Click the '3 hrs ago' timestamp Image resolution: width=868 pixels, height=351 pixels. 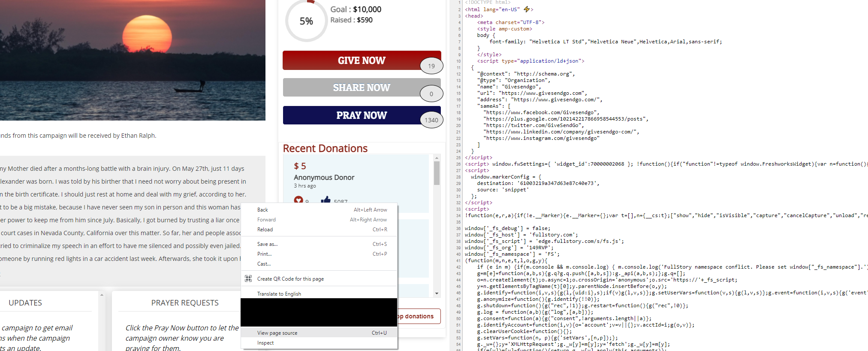coord(304,186)
